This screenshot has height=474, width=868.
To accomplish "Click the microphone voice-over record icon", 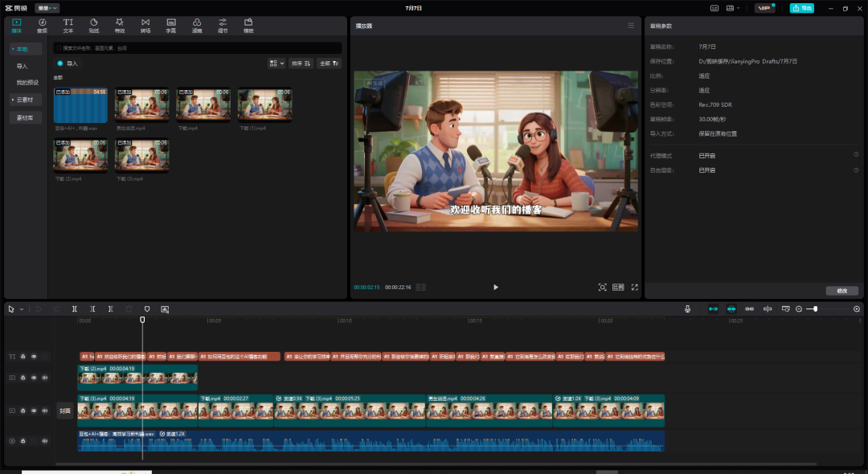I will (x=687, y=309).
